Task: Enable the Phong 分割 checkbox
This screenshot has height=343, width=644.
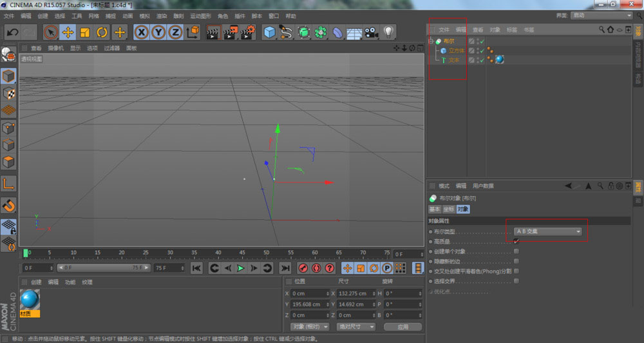Action: [x=516, y=271]
